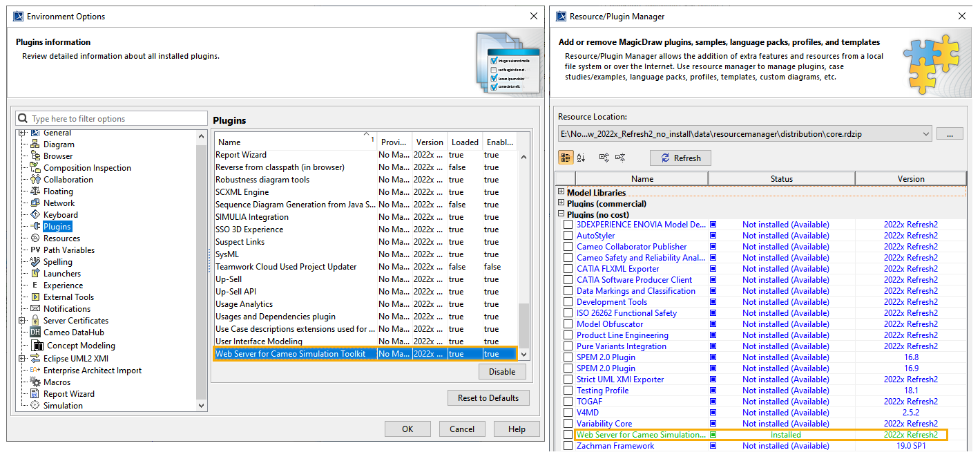
Task: Click the alphabetical sort icon
Action: [x=582, y=158]
